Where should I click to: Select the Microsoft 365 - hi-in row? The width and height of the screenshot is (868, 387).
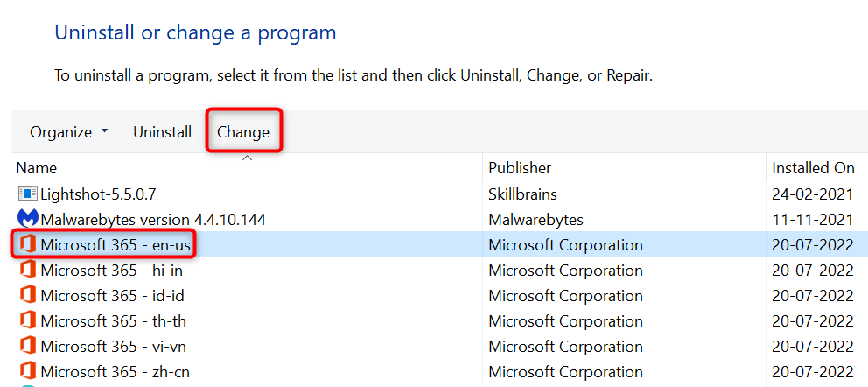pyautogui.click(x=111, y=270)
